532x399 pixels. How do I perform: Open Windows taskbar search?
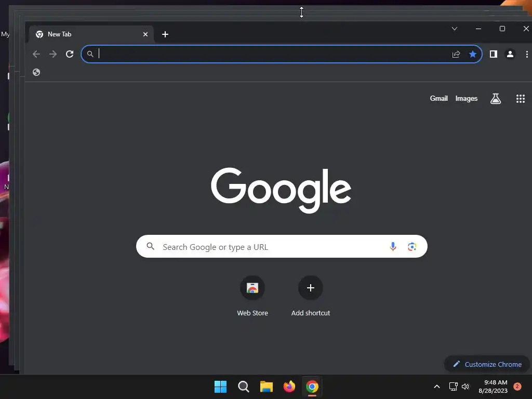pyautogui.click(x=243, y=387)
